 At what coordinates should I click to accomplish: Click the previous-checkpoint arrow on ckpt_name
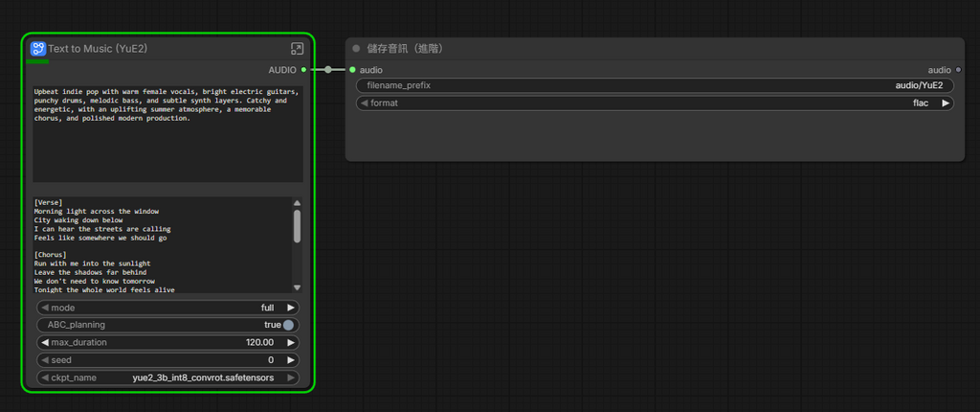[x=45, y=378]
